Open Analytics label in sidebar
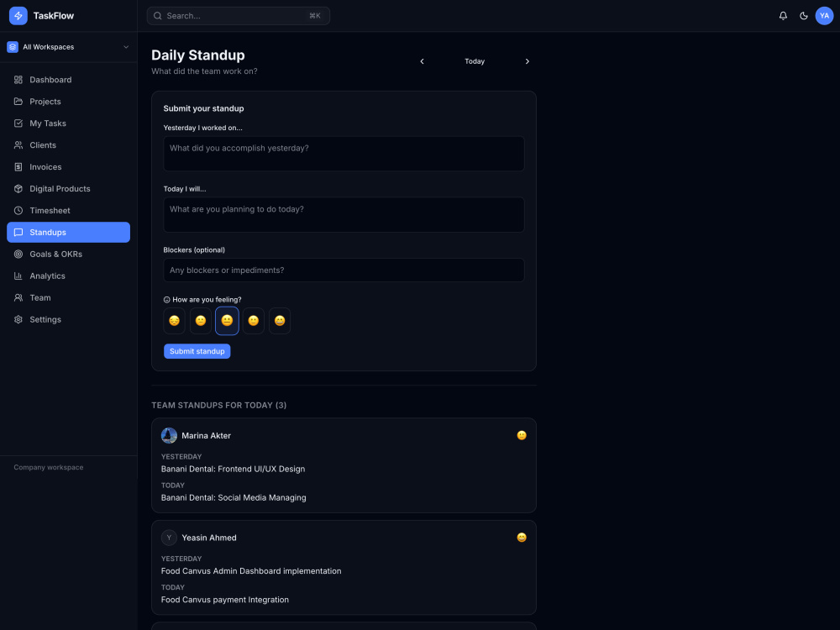 (47, 276)
